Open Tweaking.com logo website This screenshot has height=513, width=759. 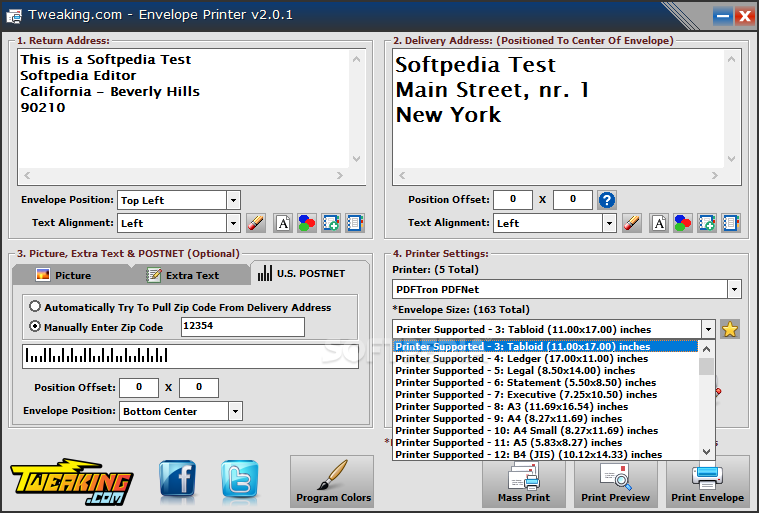tap(72, 482)
